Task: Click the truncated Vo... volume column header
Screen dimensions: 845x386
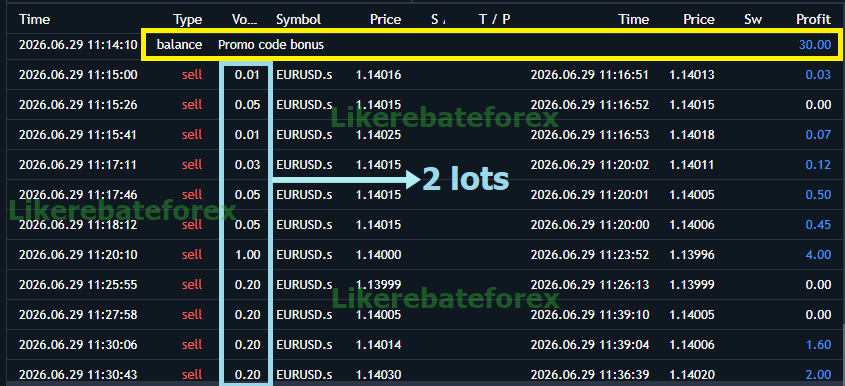Action: (245, 20)
